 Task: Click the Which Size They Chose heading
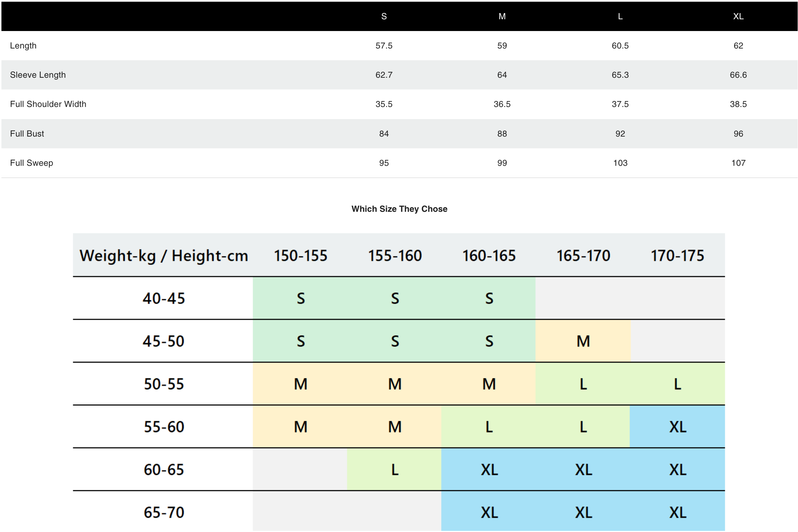point(399,209)
